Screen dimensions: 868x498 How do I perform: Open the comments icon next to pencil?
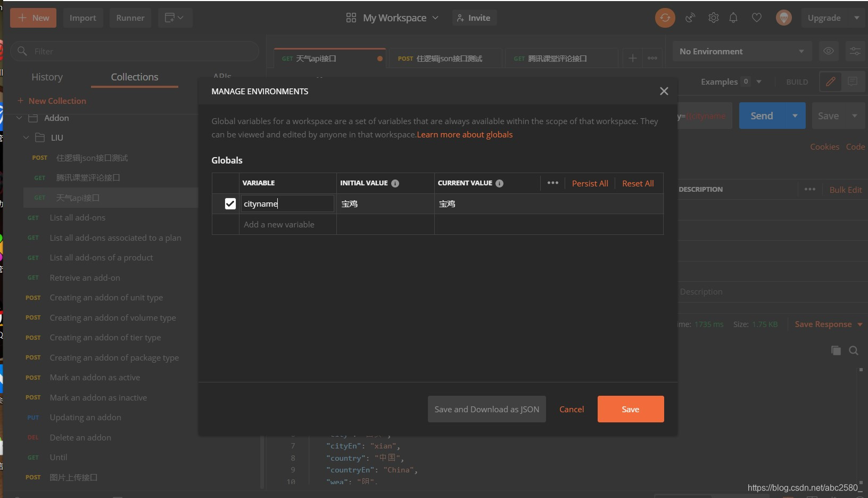tap(853, 81)
